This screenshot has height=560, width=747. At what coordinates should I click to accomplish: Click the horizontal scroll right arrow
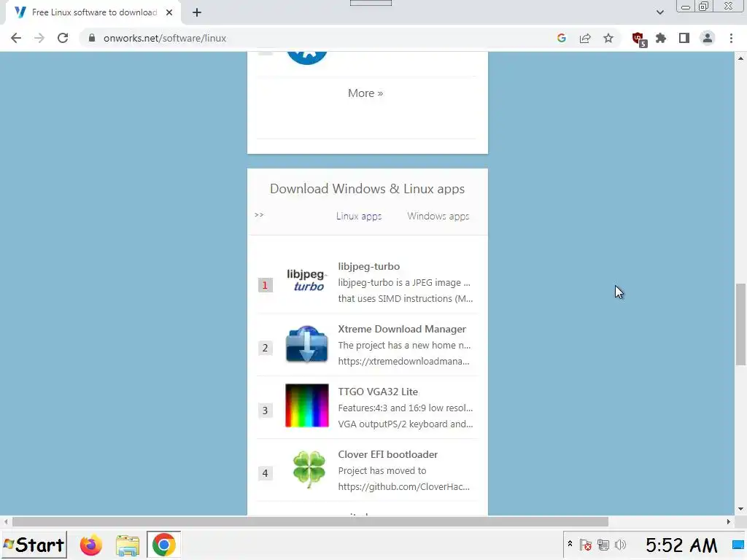(729, 521)
